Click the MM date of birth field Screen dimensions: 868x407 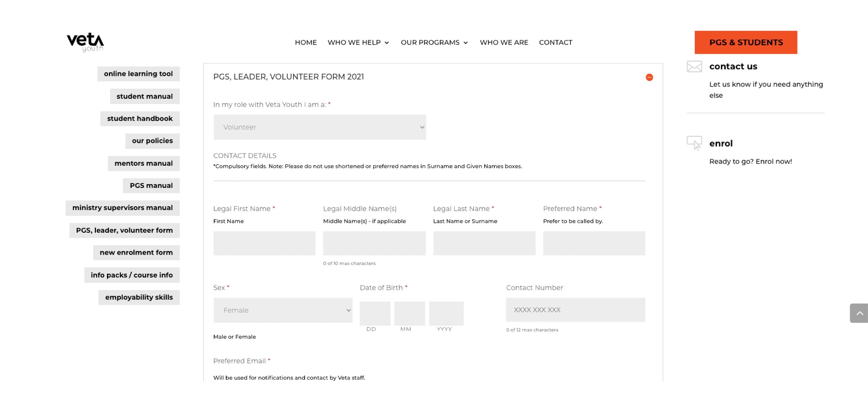[409, 313]
